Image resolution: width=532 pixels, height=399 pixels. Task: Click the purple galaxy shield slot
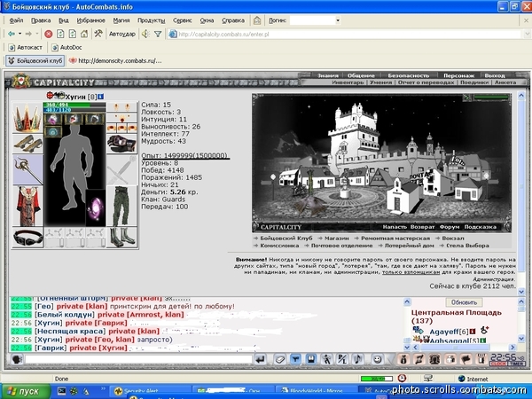(x=96, y=208)
